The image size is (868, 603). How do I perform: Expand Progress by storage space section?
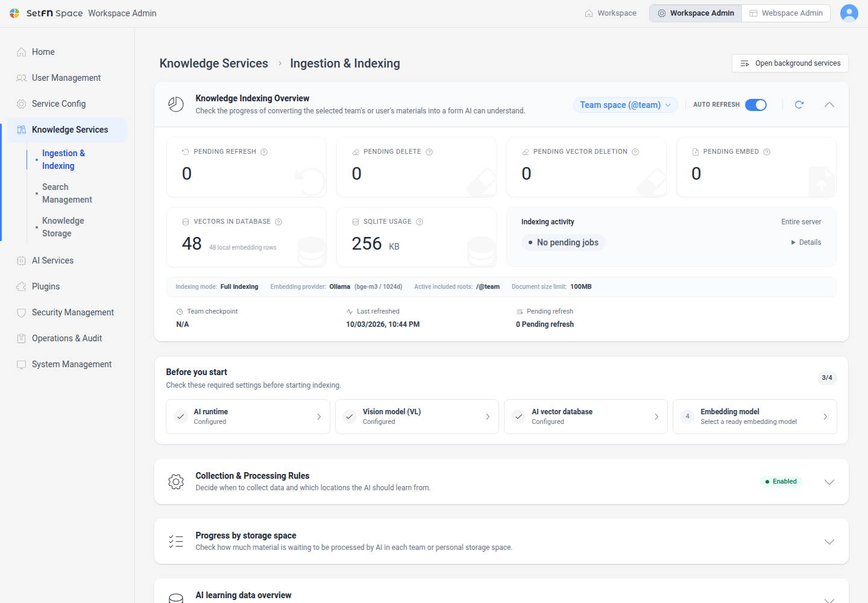pyautogui.click(x=829, y=541)
